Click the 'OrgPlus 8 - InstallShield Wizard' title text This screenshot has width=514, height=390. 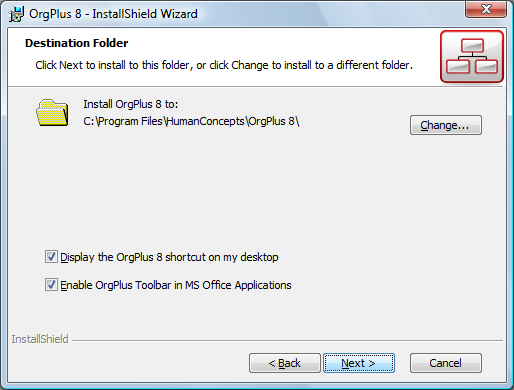pyautogui.click(x=113, y=14)
